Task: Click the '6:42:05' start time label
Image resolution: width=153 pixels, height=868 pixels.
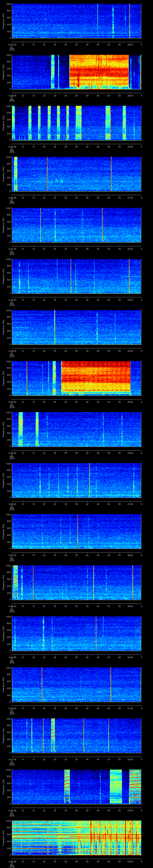Action: [12, 810]
